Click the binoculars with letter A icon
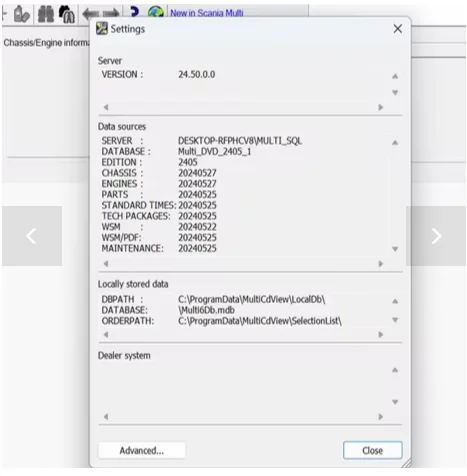Viewport: 467px width, 476px height. 67,14
